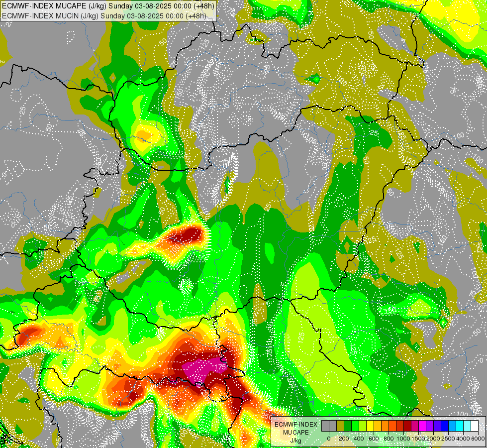
Task: Select the dark green legend swatch
Action: coord(348,426)
